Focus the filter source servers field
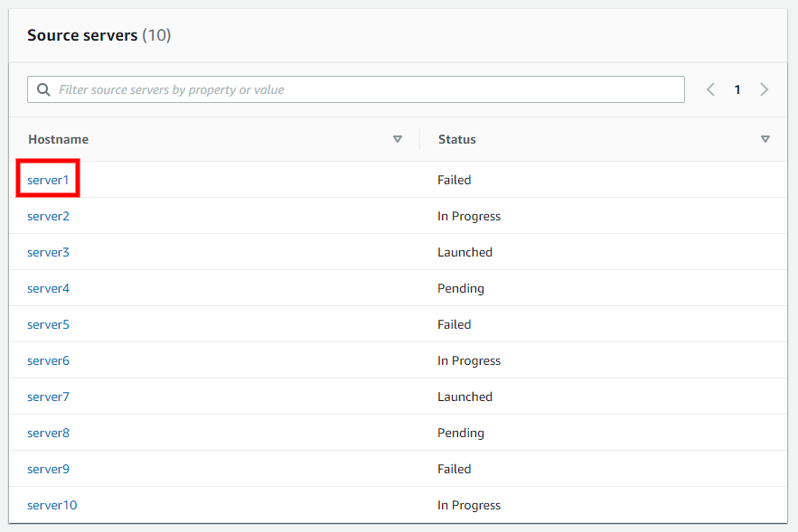Viewport: 798px width, 532px height. (x=356, y=89)
